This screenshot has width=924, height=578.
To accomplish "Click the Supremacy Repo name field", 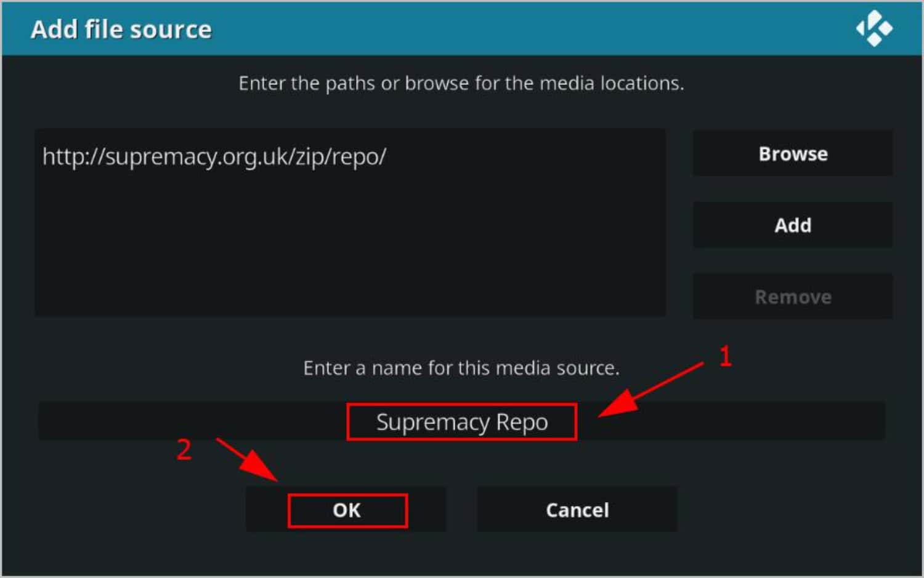I will (462, 422).
